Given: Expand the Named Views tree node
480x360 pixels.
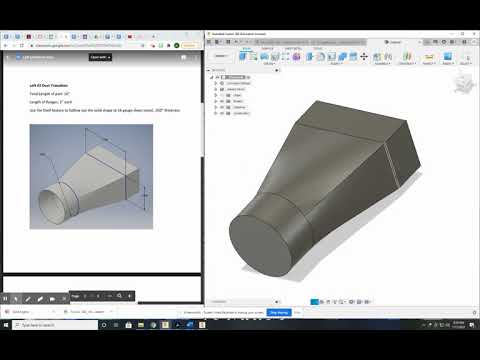Looking at the screenshot, I should pyautogui.click(x=216, y=89).
